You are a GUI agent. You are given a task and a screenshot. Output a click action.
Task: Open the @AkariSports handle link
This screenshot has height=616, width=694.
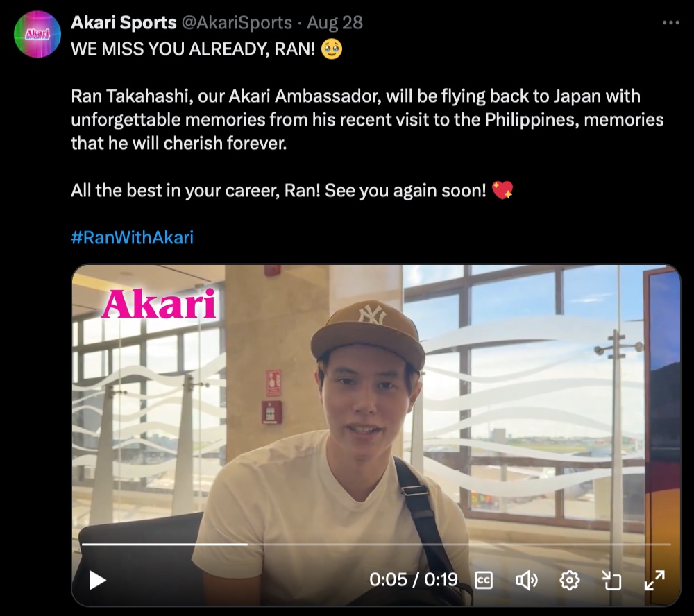click(237, 23)
